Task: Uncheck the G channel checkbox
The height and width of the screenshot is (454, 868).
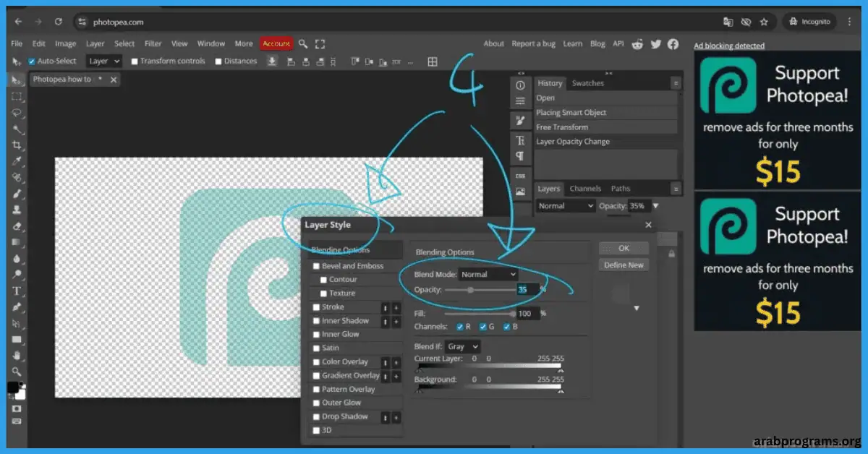Action: (x=483, y=327)
